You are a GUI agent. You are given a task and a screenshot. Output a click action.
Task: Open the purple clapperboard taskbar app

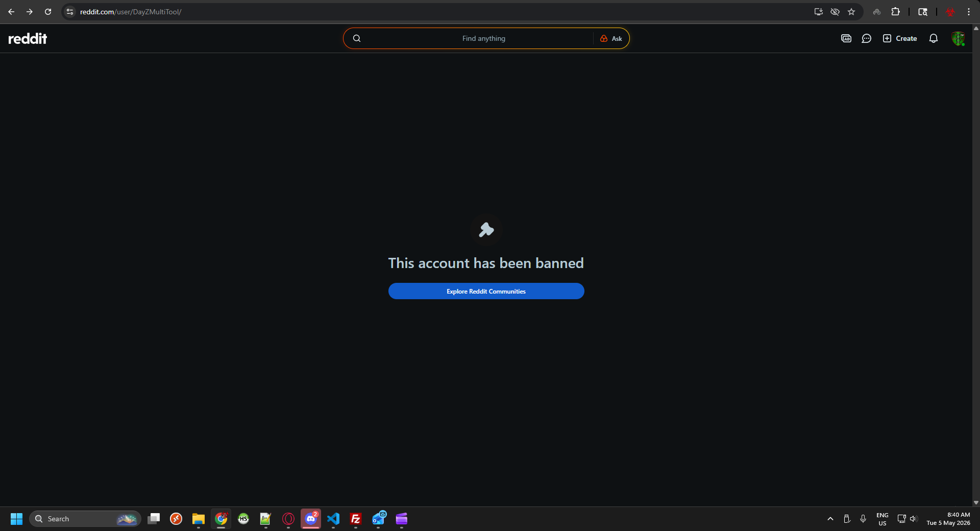[x=402, y=519]
